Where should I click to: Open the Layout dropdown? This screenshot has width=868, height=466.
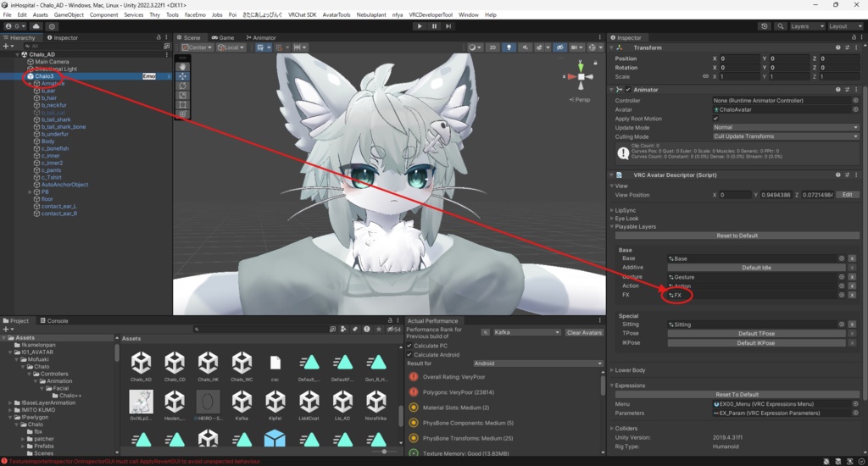(845, 26)
